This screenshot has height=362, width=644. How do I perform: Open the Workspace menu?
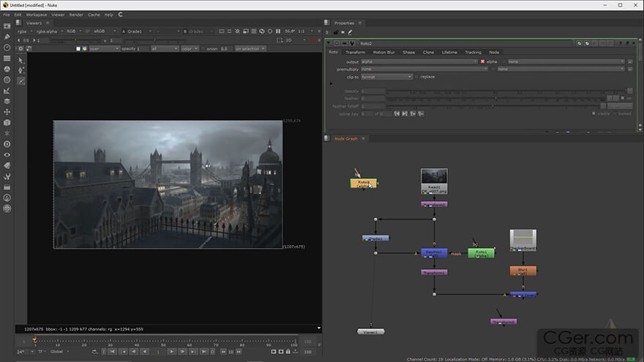(x=36, y=15)
